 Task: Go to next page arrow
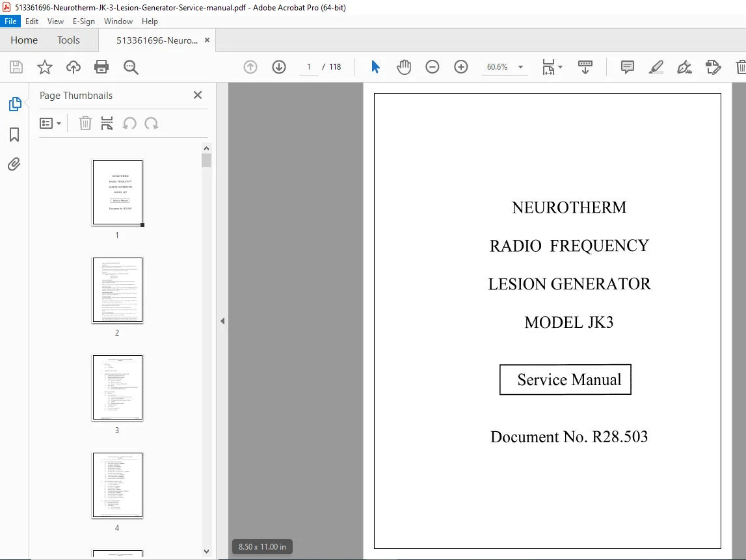[279, 67]
